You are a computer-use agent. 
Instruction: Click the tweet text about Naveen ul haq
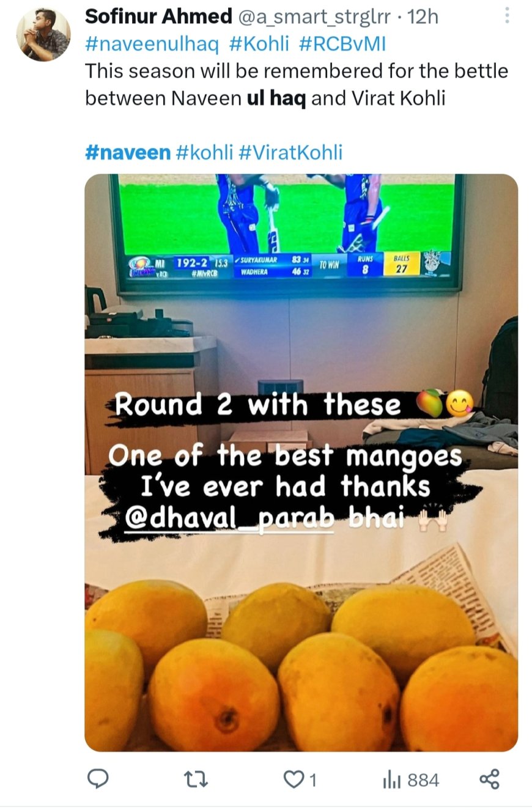point(297,84)
